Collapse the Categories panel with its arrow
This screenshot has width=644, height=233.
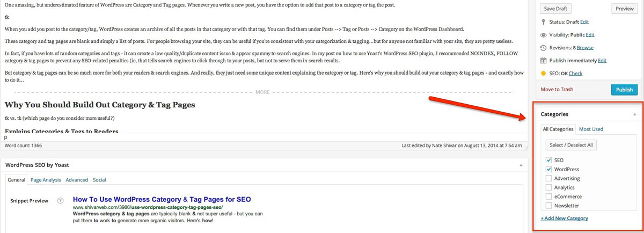click(x=634, y=114)
